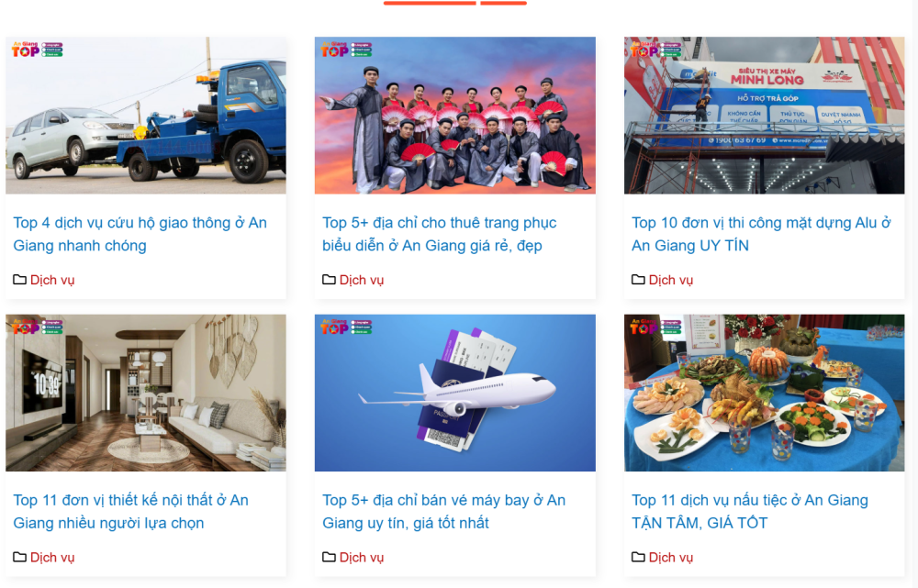Image resolution: width=918 pixels, height=588 pixels.
Task: Click folder icon under costume rental article
Action: coord(329,280)
